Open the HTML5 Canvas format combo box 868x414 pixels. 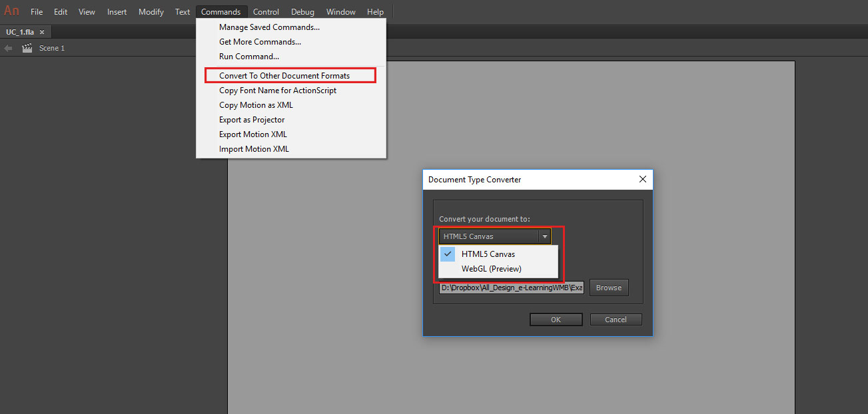(x=495, y=236)
